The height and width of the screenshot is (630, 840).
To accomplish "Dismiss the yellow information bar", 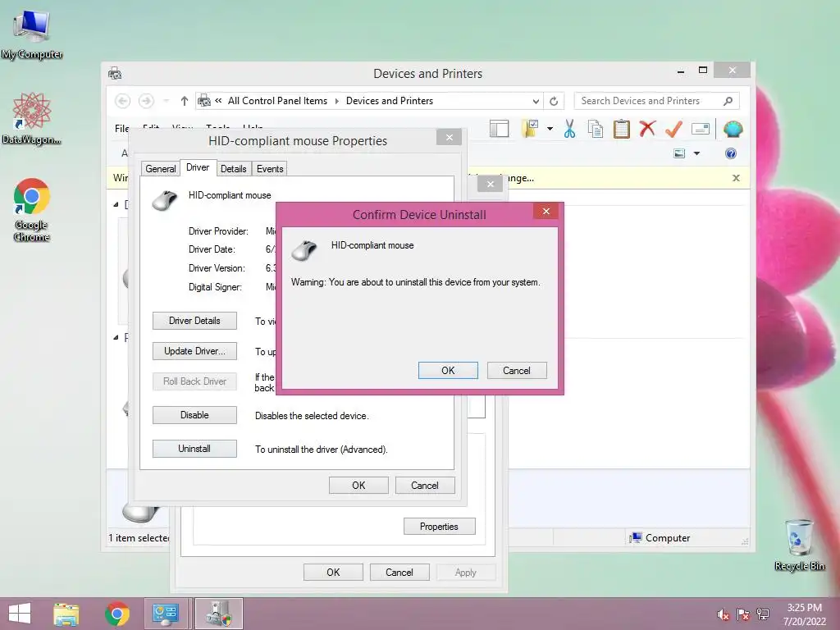I will [x=736, y=178].
